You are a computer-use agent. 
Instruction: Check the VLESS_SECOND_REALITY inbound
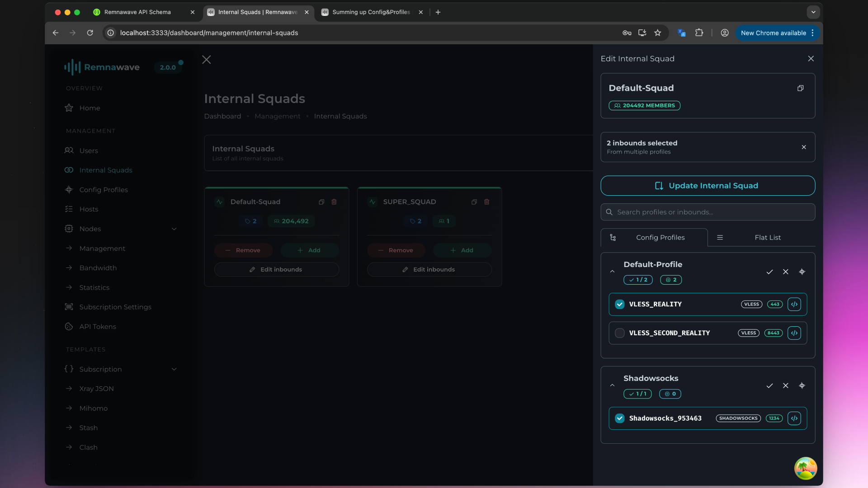tap(619, 333)
